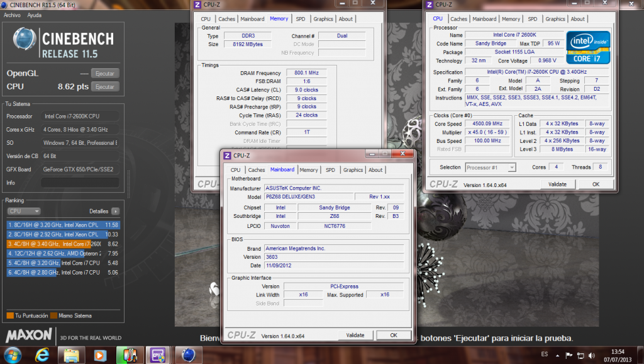
Task: Open SPD tab in Mainboard CPU-Z window
Action: tap(330, 170)
